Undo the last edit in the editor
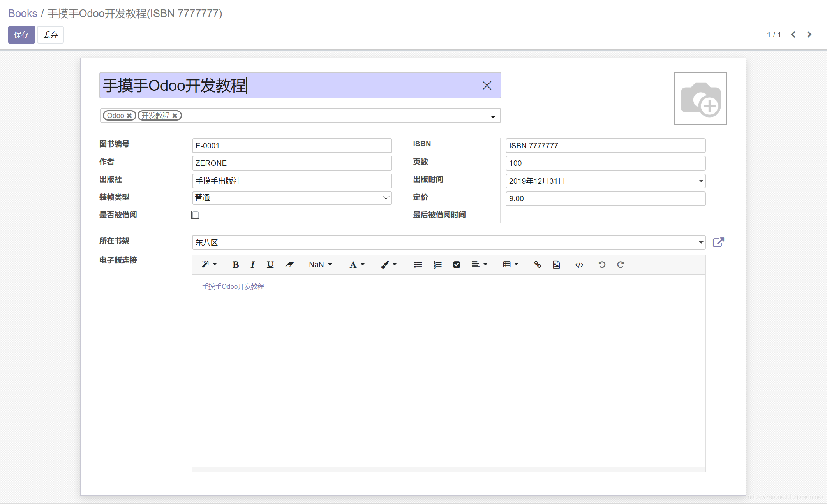This screenshot has width=827, height=504. click(602, 265)
